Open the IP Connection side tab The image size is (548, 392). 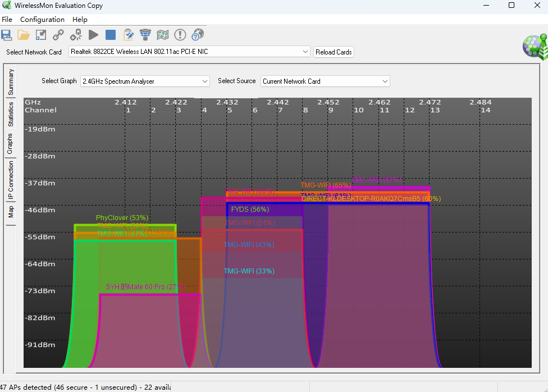coord(11,180)
